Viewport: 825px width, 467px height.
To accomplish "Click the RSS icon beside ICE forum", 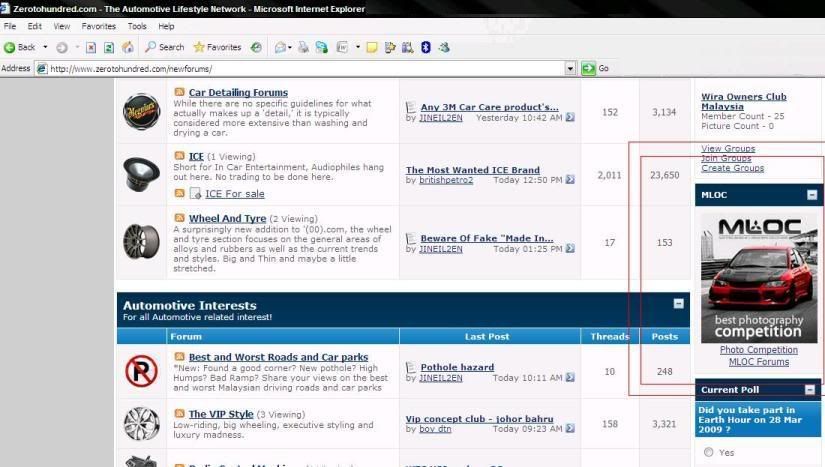I will pos(179,156).
